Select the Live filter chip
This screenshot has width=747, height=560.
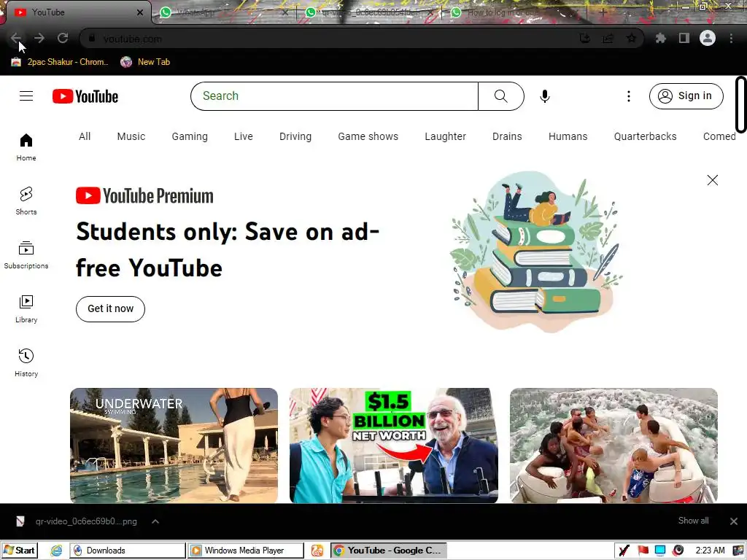pos(244,136)
